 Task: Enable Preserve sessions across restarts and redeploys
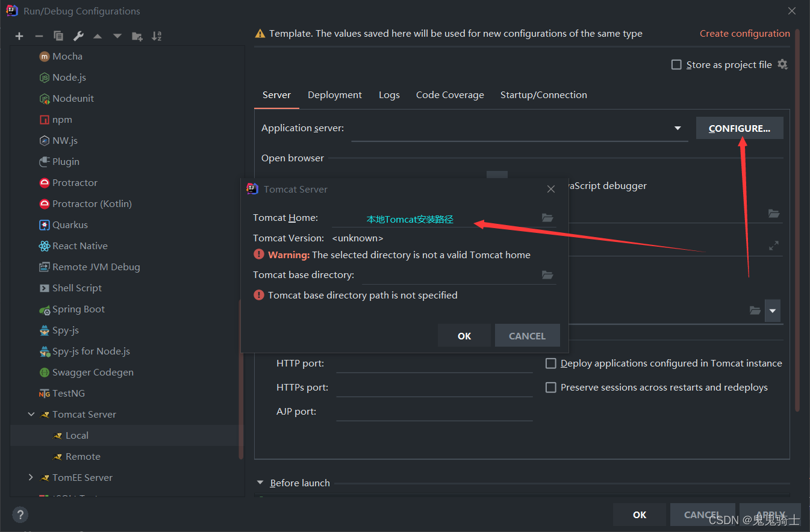click(x=550, y=388)
